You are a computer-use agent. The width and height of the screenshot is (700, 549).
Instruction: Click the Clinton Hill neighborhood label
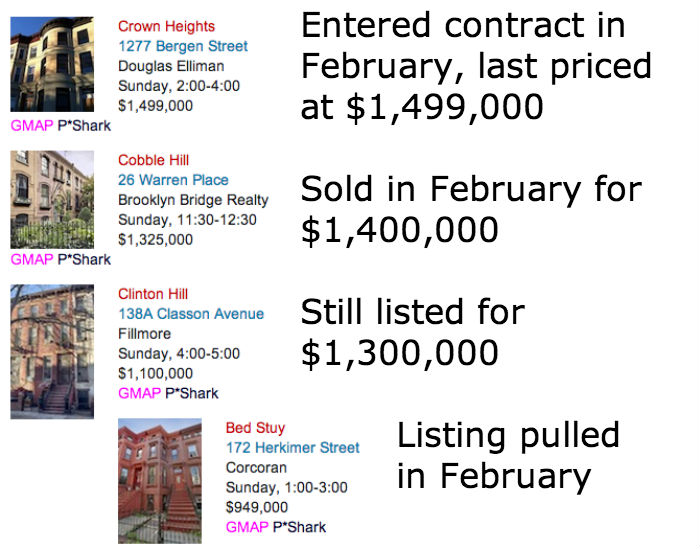(x=153, y=294)
